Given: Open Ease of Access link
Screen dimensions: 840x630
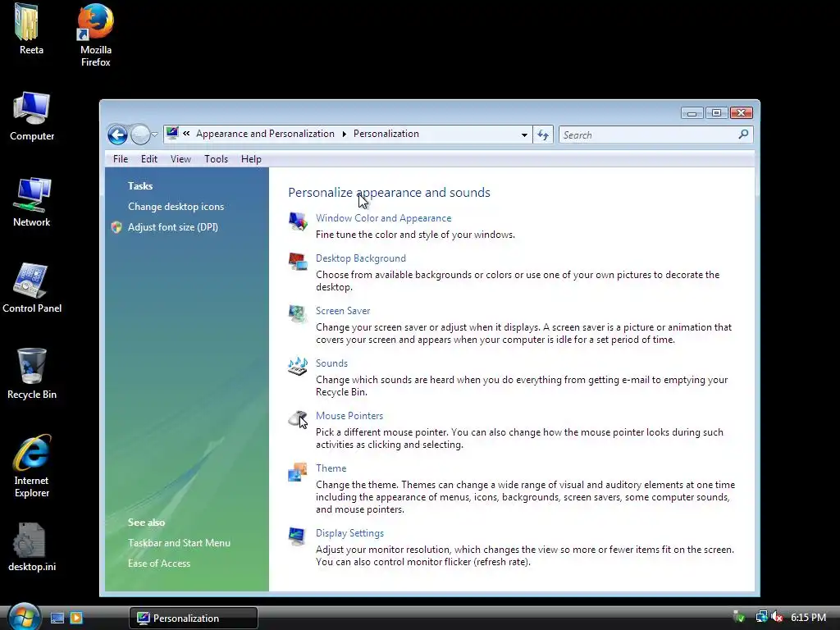Looking at the screenshot, I should point(159,564).
